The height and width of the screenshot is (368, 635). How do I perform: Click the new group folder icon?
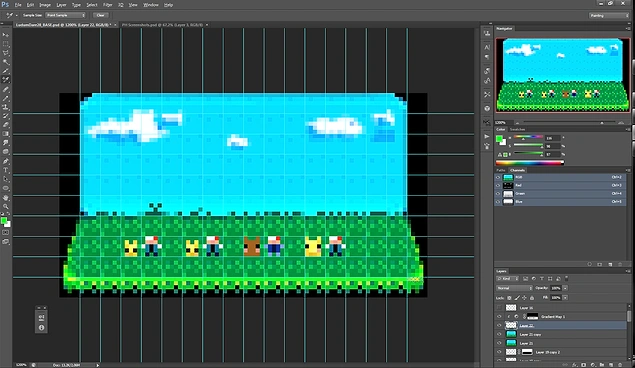[601, 365]
